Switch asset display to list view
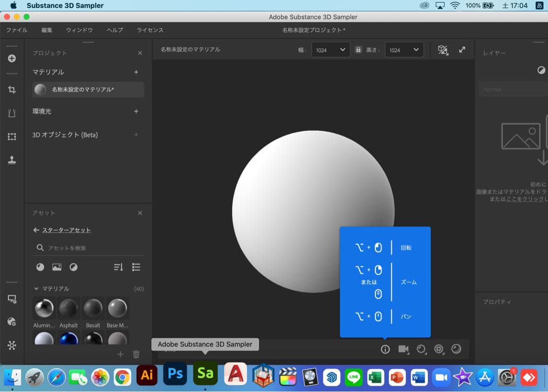 (x=136, y=267)
